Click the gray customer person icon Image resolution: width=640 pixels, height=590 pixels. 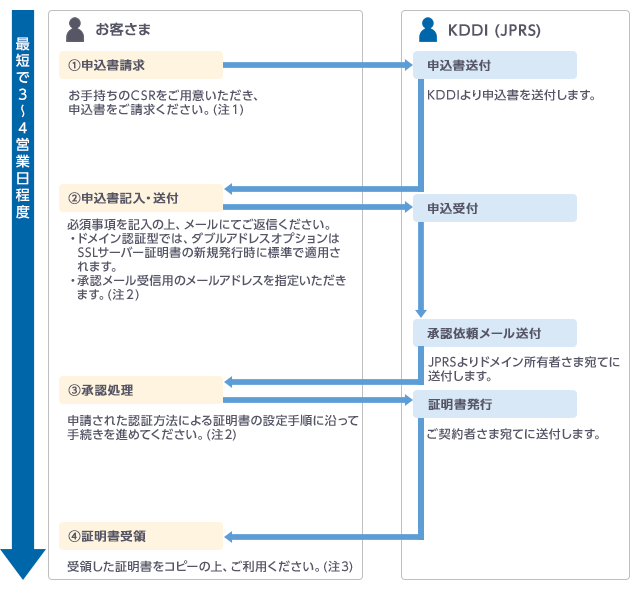coord(74,30)
